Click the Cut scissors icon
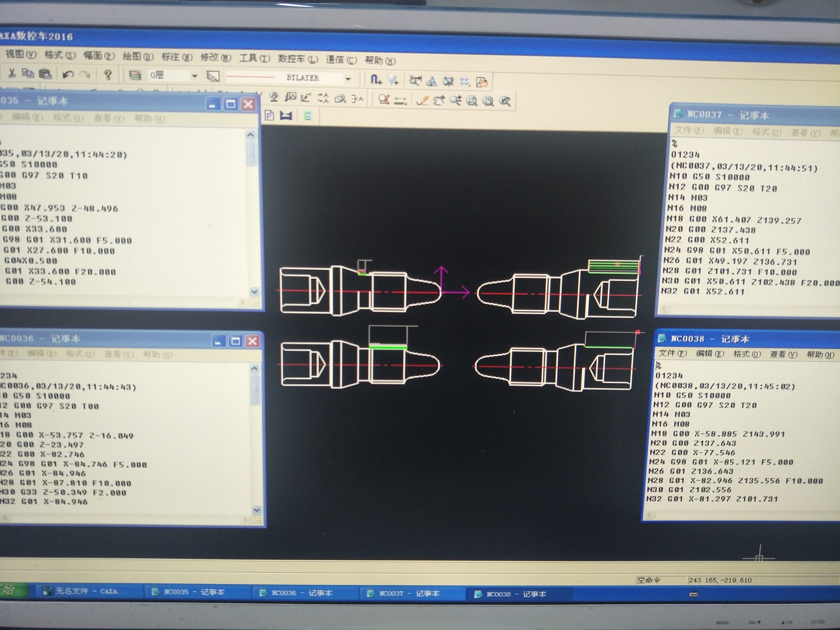Viewport: 840px width, 630px height. tap(12, 74)
